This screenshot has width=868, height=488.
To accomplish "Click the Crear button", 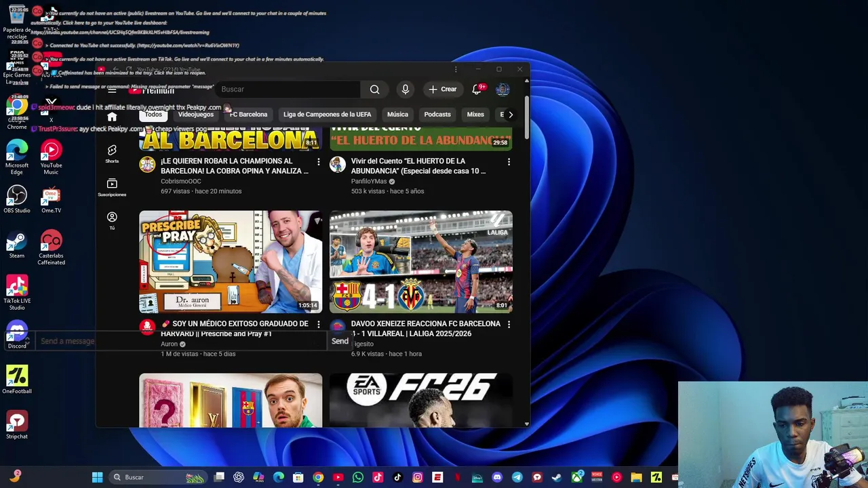I will point(442,89).
